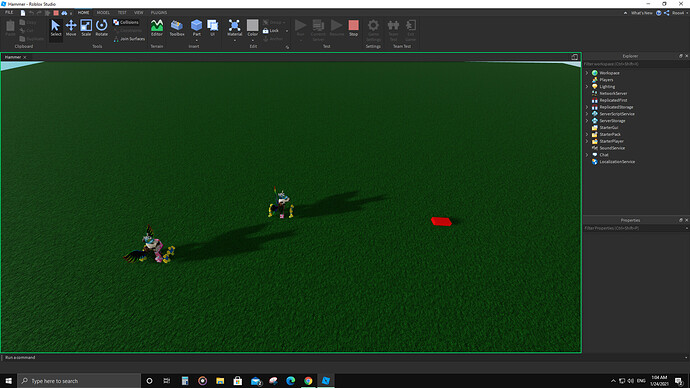Select SoundService in Explorer
Image resolution: width=690 pixels, height=388 pixels.
(612, 148)
